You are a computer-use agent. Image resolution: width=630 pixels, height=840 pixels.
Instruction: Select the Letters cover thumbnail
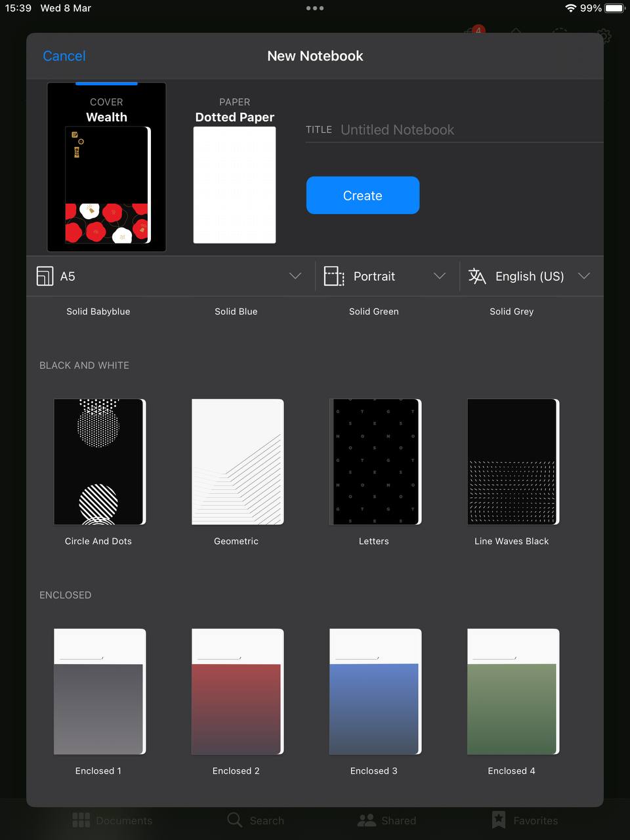point(374,462)
